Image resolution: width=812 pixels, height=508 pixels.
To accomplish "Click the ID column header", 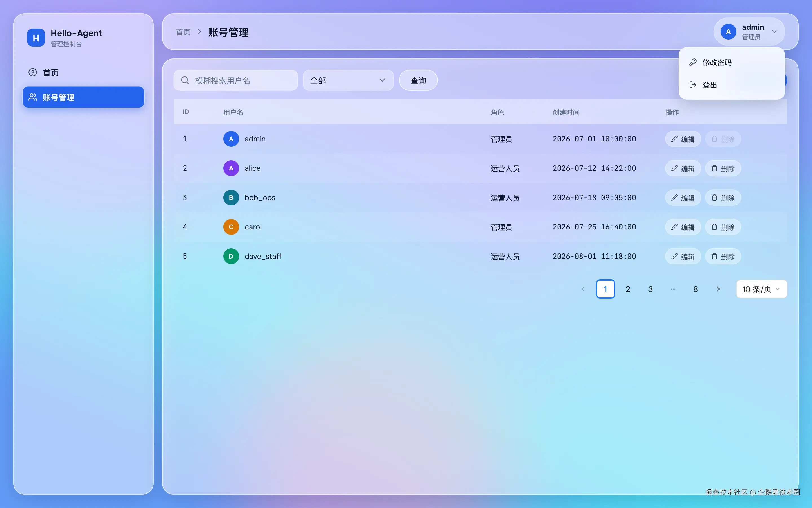I will (x=186, y=112).
